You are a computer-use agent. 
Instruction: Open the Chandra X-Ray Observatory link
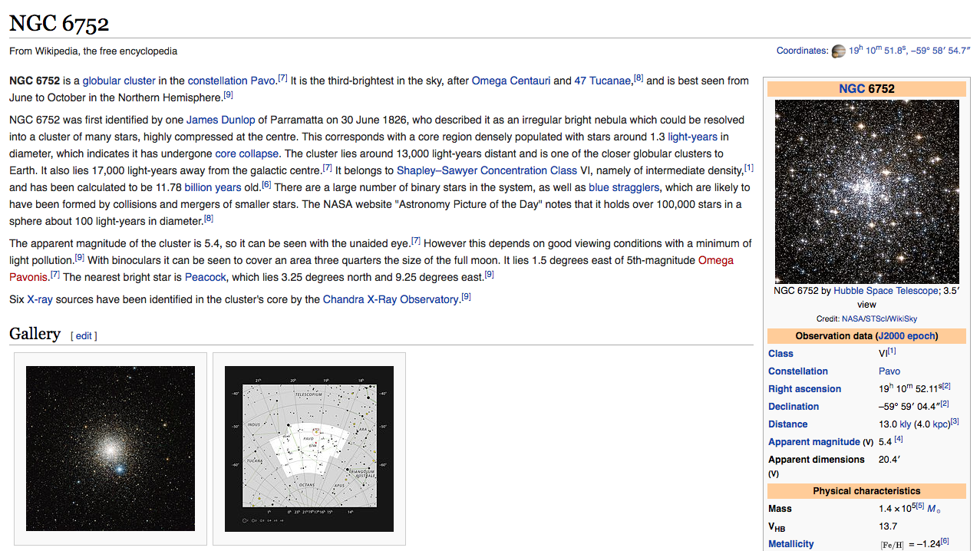coord(391,299)
